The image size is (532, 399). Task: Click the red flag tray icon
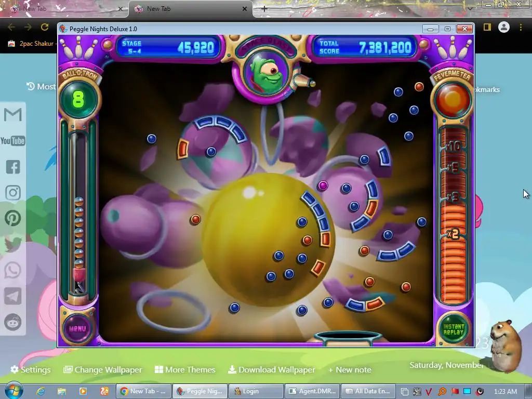[x=455, y=392]
